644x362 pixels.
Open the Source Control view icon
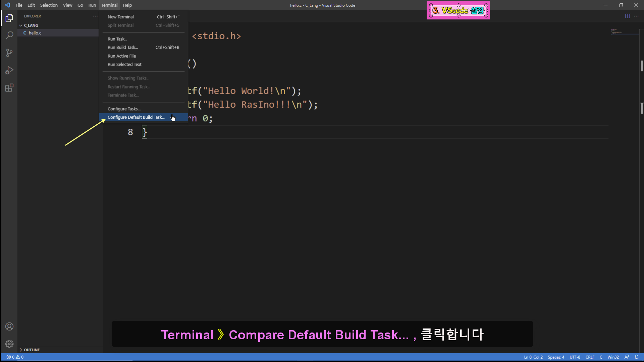(x=9, y=53)
